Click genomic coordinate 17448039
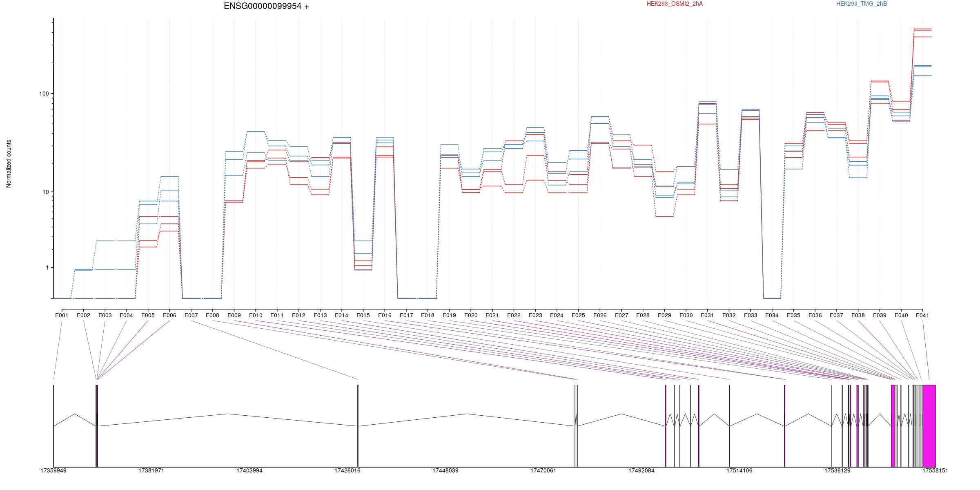This screenshot has width=980, height=490. (x=445, y=471)
